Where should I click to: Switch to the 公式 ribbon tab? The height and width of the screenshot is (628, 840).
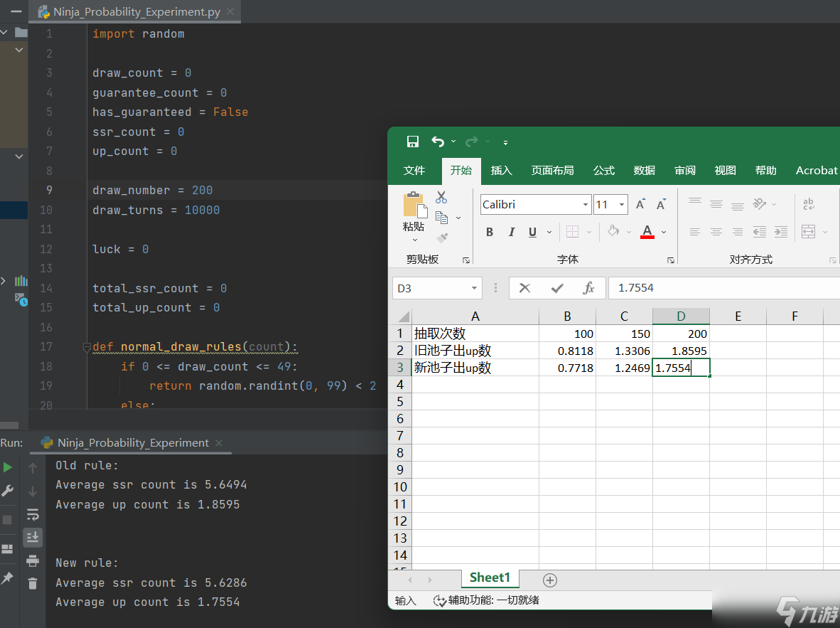click(x=604, y=171)
